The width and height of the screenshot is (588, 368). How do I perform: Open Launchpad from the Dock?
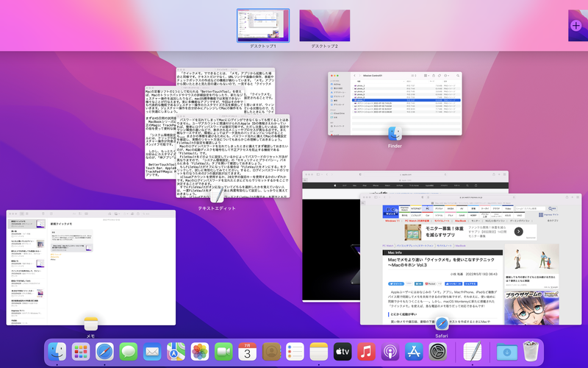[x=81, y=352]
